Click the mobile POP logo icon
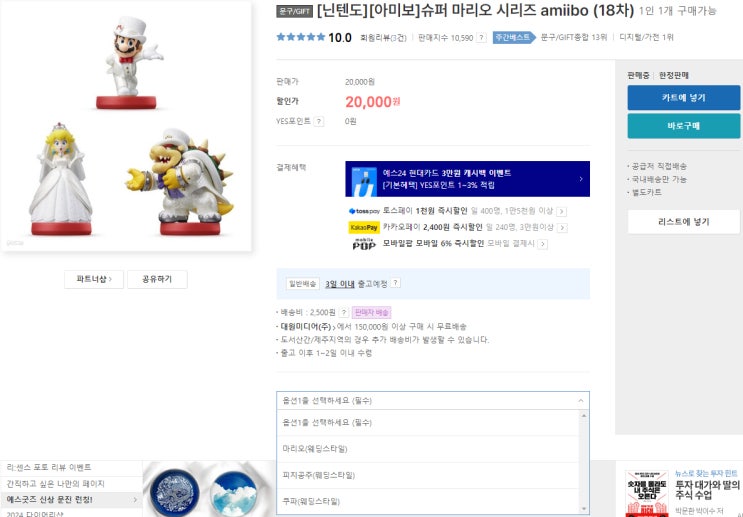 tap(364, 244)
